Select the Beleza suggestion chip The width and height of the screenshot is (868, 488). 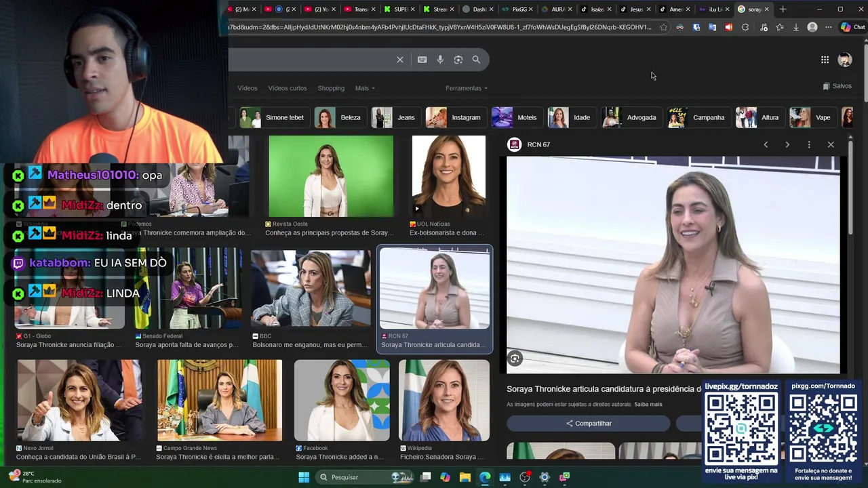[x=340, y=117]
